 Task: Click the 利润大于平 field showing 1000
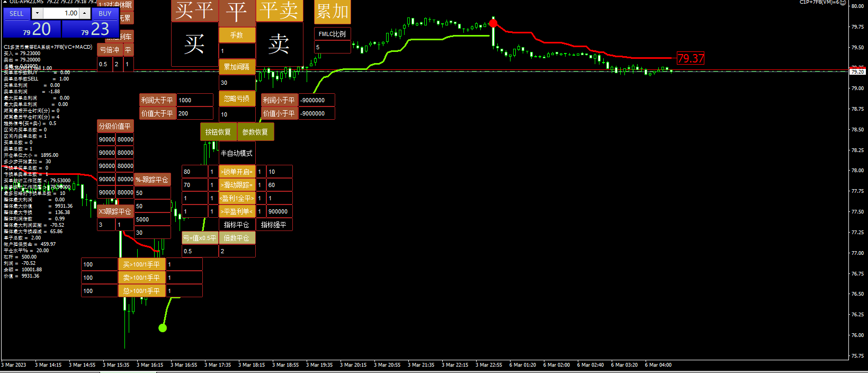[194, 100]
